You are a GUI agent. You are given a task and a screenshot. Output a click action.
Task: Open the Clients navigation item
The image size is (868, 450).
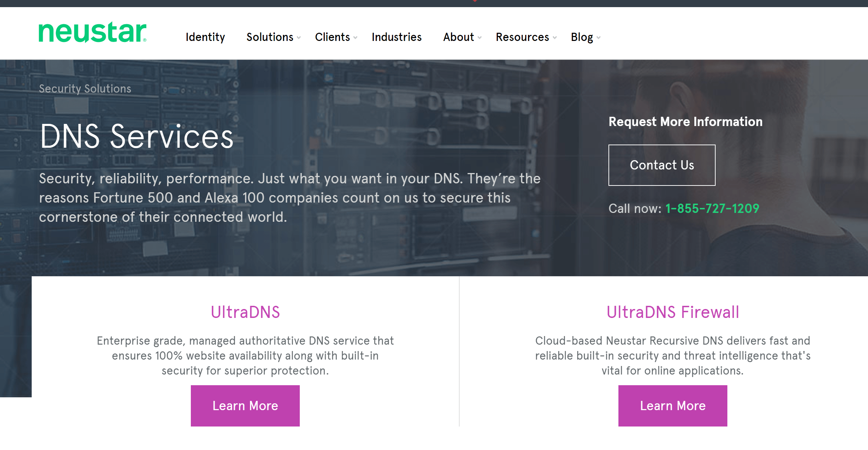[x=332, y=37]
